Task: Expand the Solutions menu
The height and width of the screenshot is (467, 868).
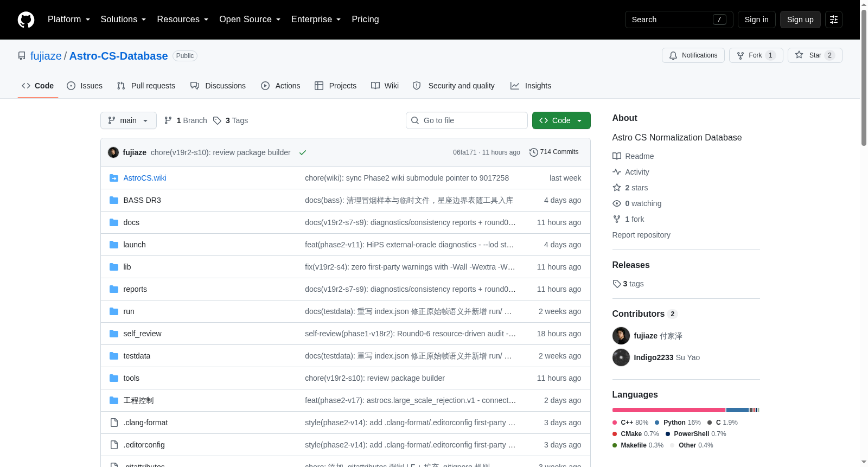Action: tap(123, 20)
